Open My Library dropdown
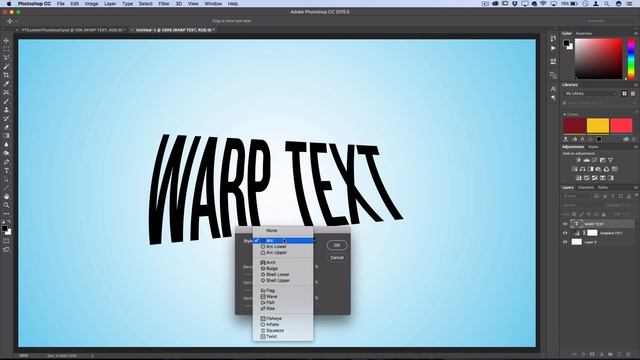640x360 pixels. click(591, 93)
